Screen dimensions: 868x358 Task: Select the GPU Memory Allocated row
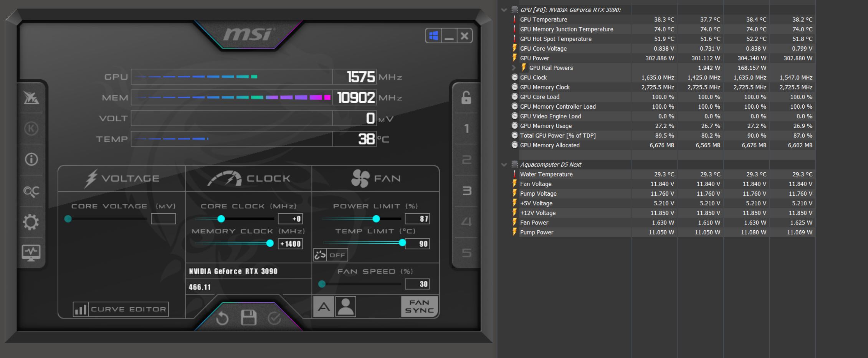(x=663, y=145)
